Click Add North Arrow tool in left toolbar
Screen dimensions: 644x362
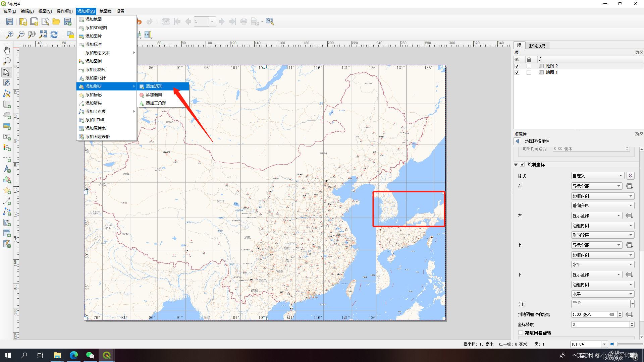[x=7, y=169]
